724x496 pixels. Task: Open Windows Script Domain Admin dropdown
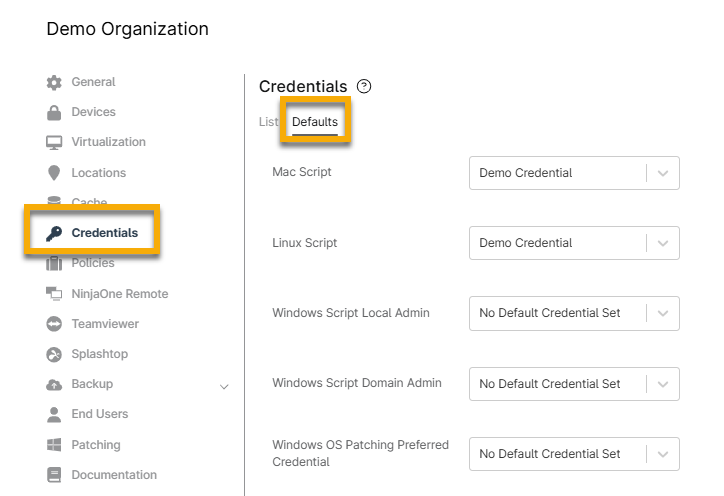click(x=574, y=384)
